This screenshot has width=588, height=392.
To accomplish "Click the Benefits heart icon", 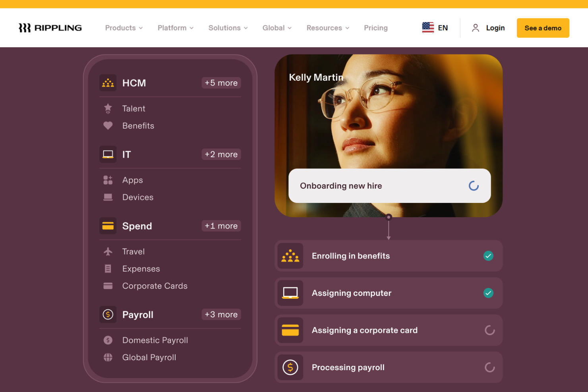I will click(x=108, y=126).
